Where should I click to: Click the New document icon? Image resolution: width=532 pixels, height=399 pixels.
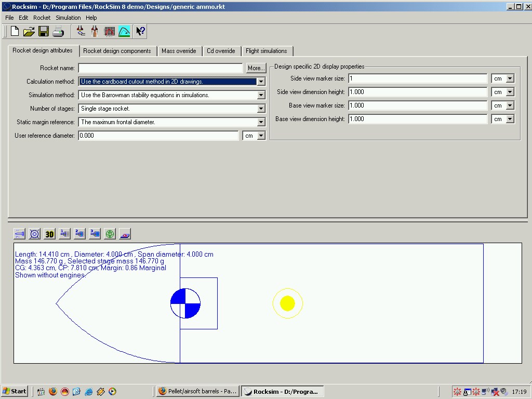click(x=15, y=31)
